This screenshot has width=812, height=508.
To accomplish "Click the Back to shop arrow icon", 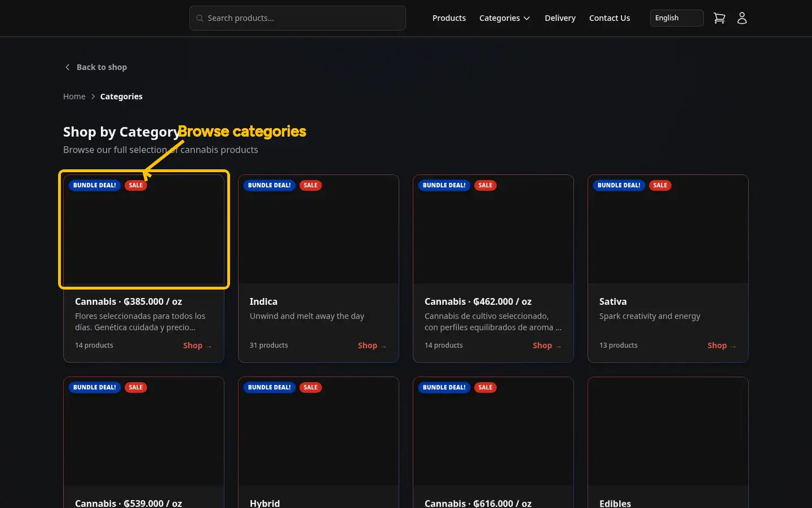I will [68, 67].
